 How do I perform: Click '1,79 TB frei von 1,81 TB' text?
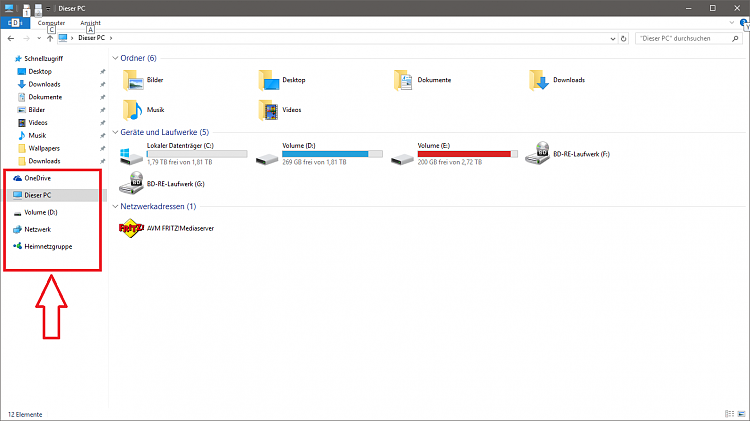coord(179,162)
